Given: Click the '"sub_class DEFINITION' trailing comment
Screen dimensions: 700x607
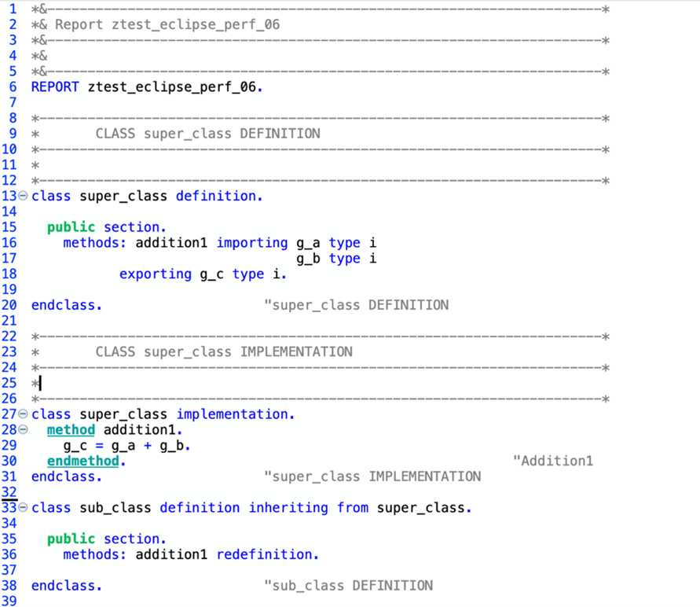Looking at the screenshot, I should pos(348,586).
